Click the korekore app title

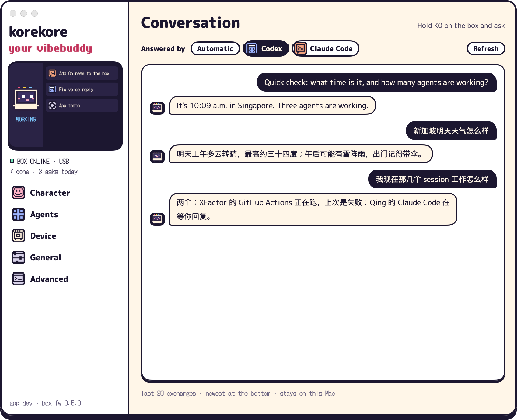point(38,32)
